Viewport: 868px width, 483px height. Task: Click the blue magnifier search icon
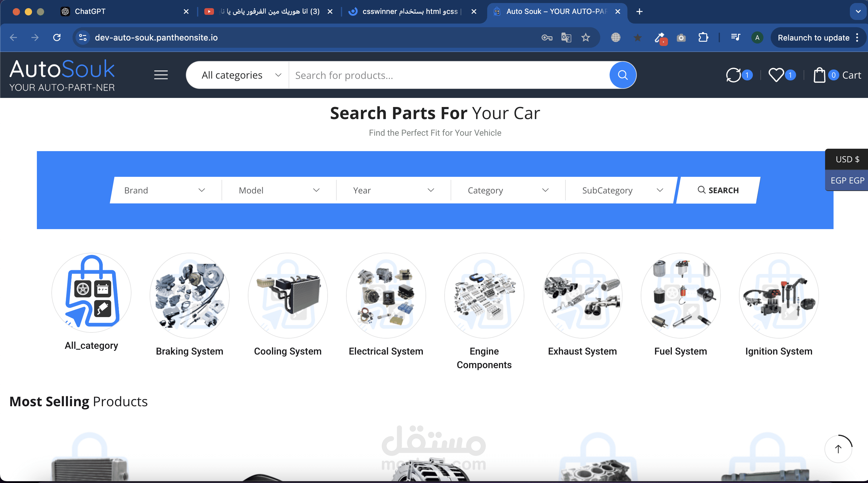pos(622,75)
